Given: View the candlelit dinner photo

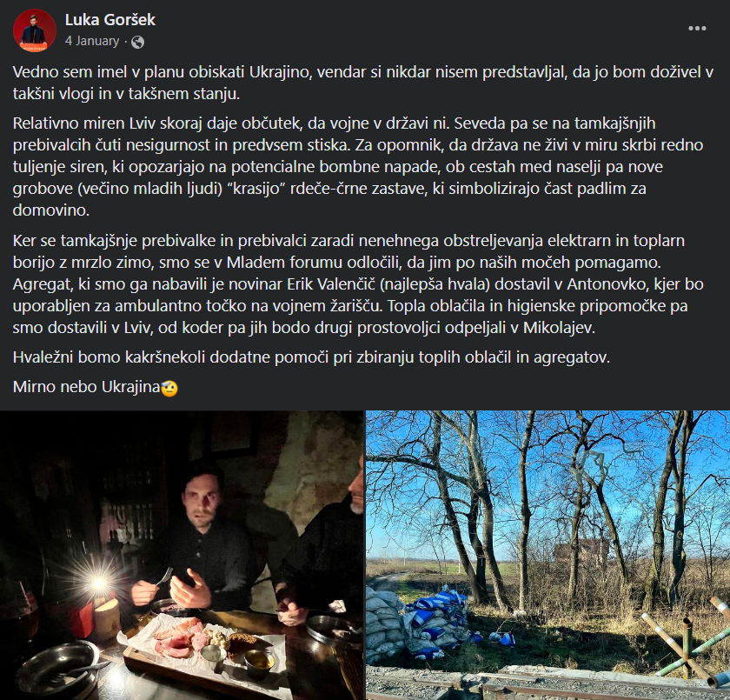Looking at the screenshot, I should 182,555.
